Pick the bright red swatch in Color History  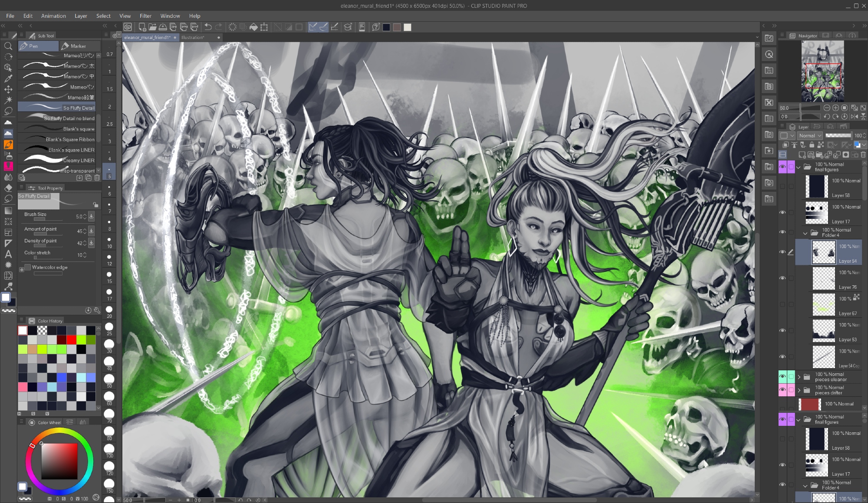pos(71,340)
